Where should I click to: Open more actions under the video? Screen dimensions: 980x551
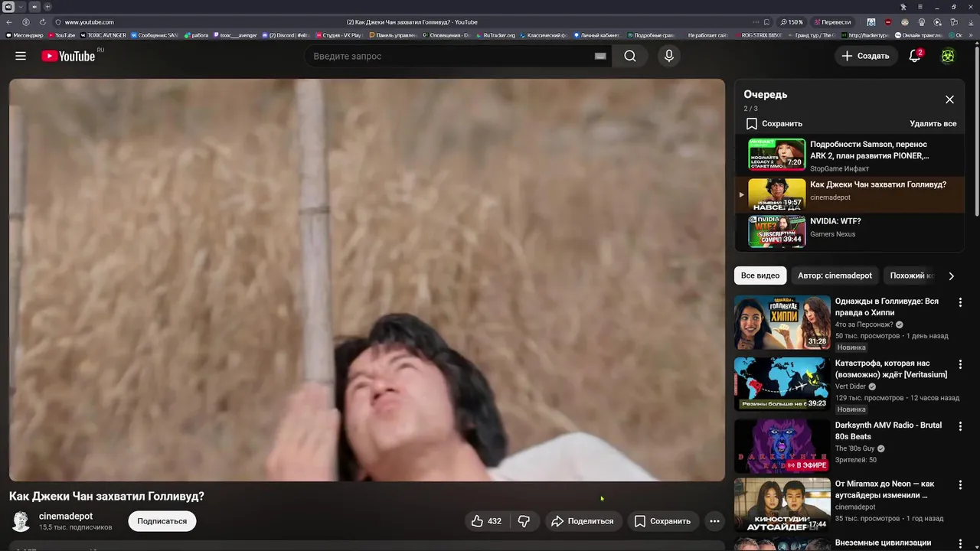pyautogui.click(x=714, y=521)
